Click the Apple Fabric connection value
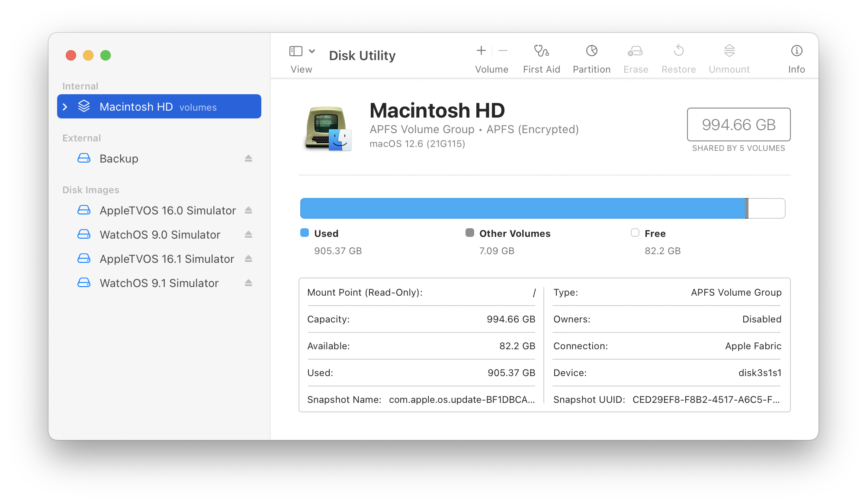 754,346
